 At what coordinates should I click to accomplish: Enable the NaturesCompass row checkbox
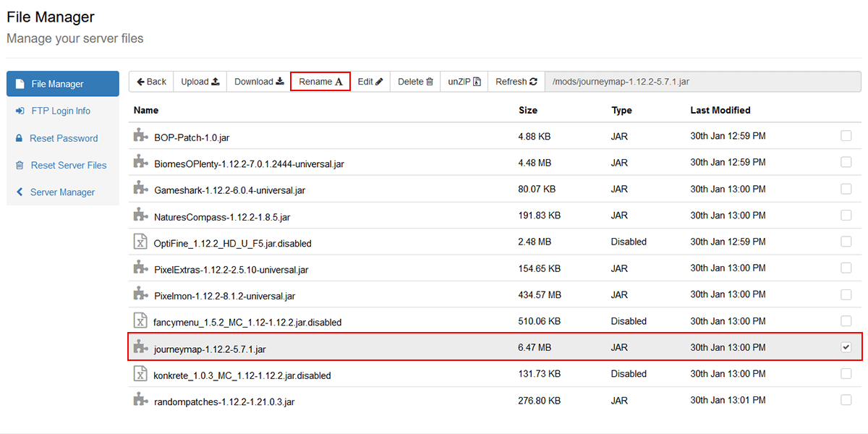[x=846, y=215]
